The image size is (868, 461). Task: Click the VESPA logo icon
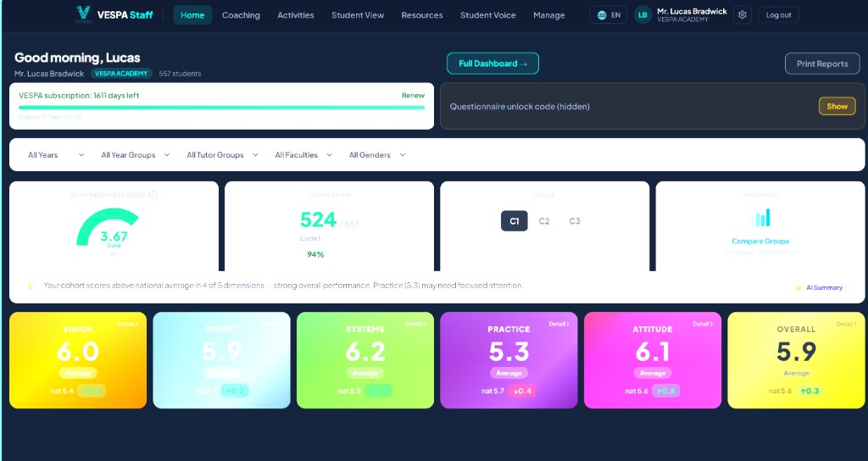(83, 14)
